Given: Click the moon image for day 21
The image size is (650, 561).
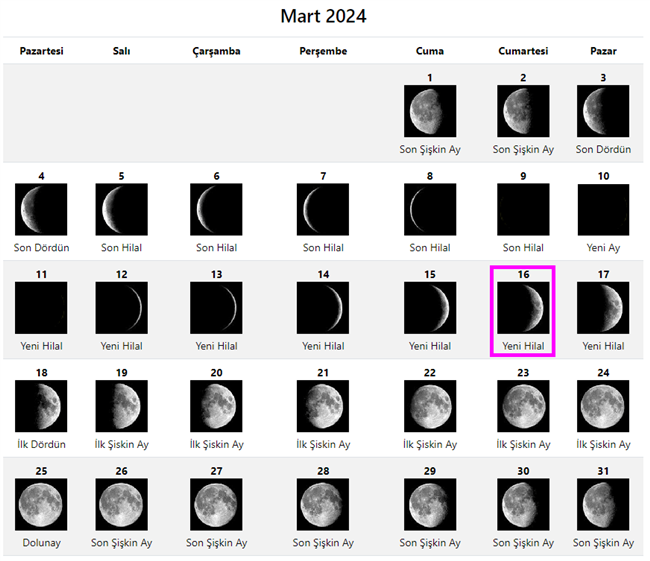Looking at the screenshot, I should 323,406.
